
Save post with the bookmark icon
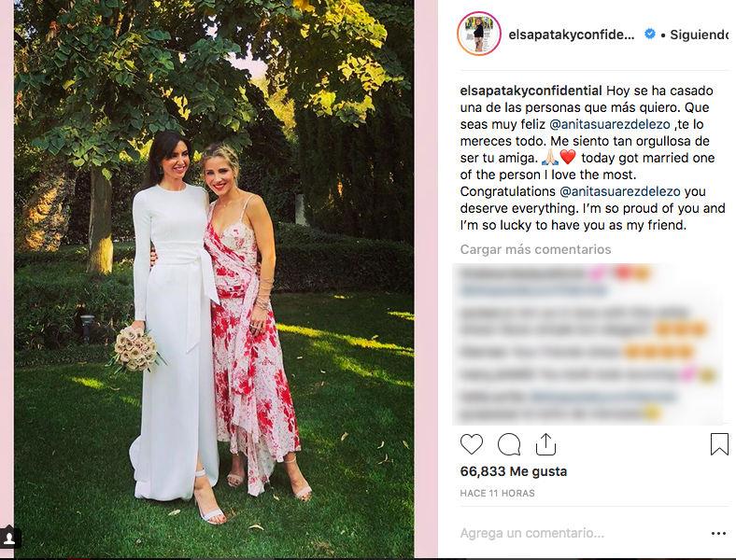pos(719,444)
